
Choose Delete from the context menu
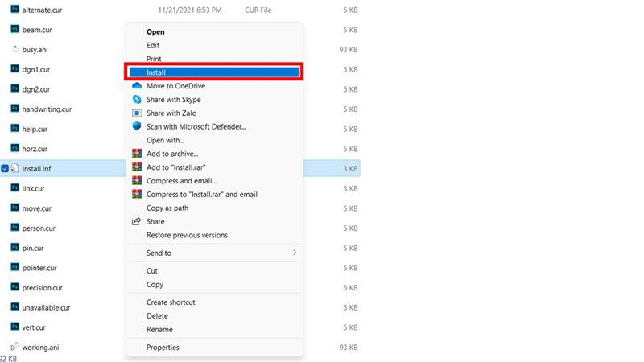coord(157,315)
